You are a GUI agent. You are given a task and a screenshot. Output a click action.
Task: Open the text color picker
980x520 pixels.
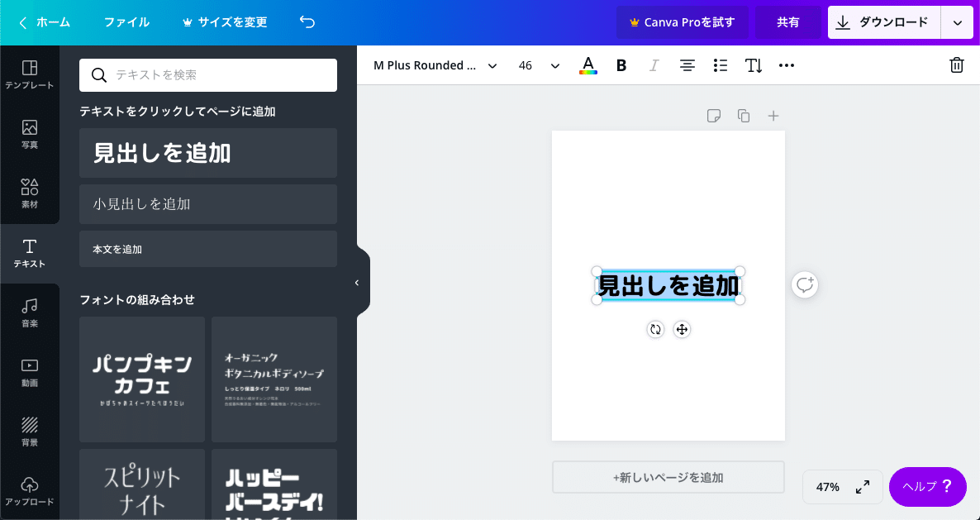588,64
